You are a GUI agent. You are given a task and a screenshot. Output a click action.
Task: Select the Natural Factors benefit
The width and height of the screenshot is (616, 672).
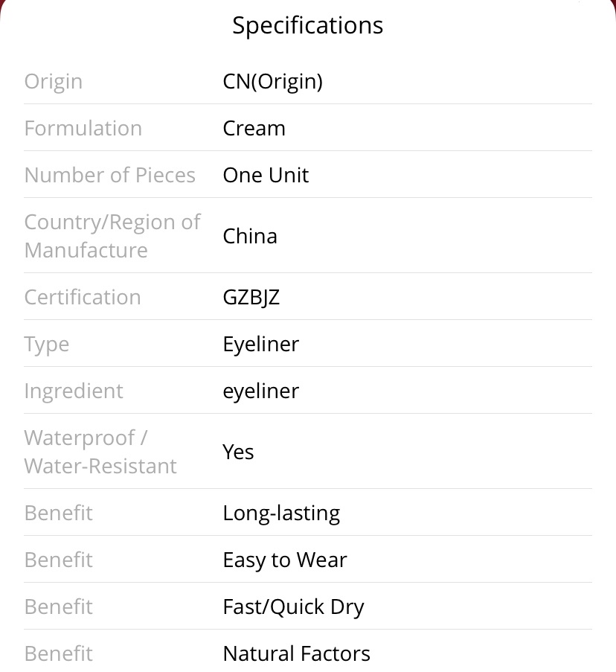pyautogui.click(x=296, y=654)
